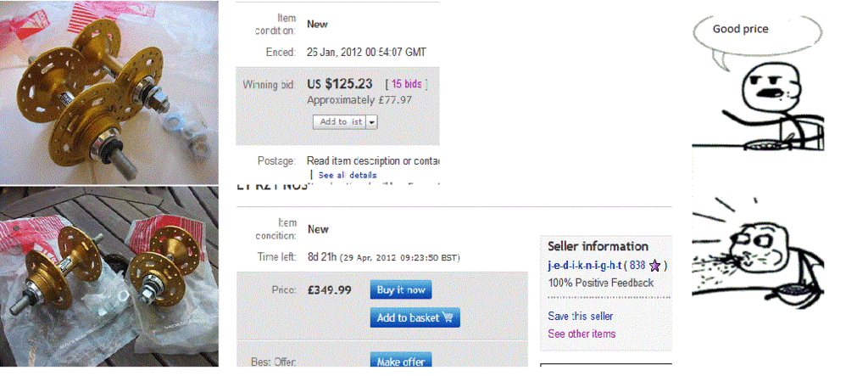Click the Add to list button
This screenshot has width=868, height=376.
pyautogui.click(x=340, y=122)
